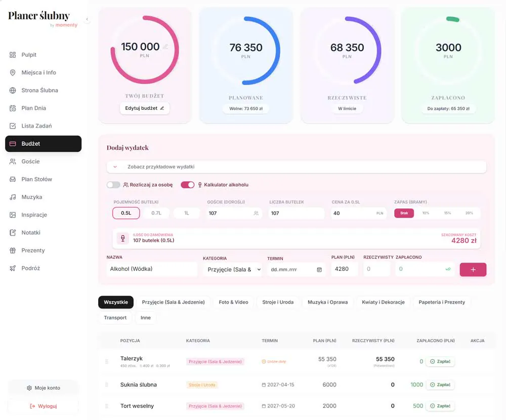Viewport: 506px width, 420px height.
Task: Switch to Kwiaty i Dekoracje tab
Action: point(383,302)
